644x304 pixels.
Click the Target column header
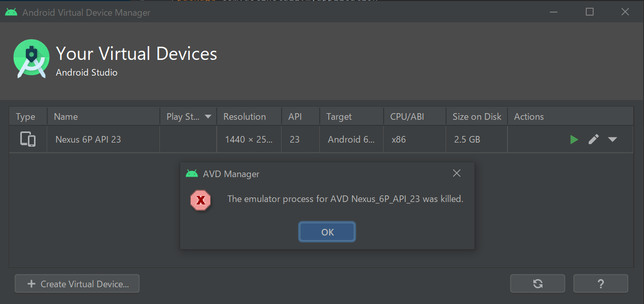(338, 116)
